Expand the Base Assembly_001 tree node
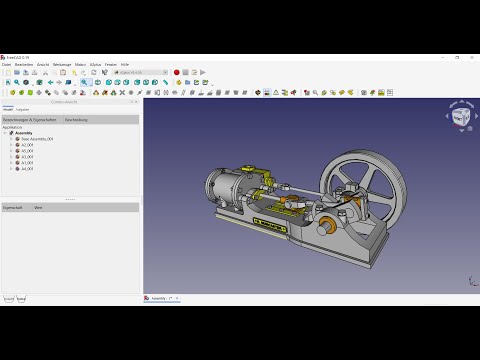480x360 pixels. coord(11,139)
